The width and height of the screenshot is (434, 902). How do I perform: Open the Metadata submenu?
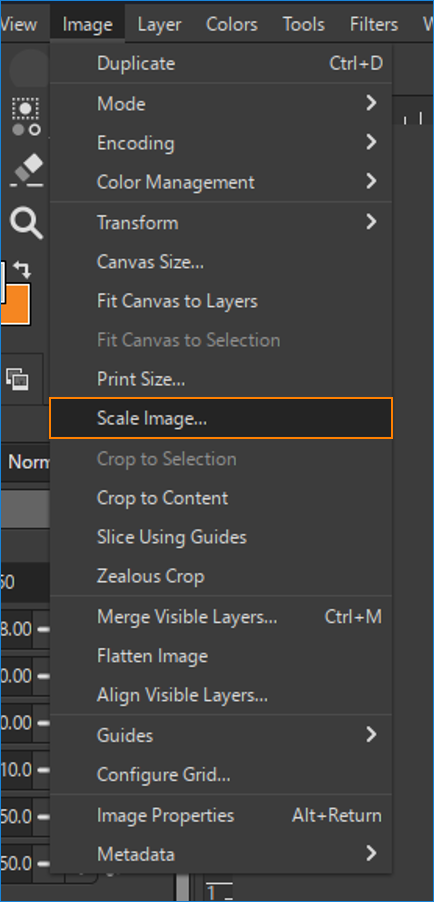(x=221, y=854)
